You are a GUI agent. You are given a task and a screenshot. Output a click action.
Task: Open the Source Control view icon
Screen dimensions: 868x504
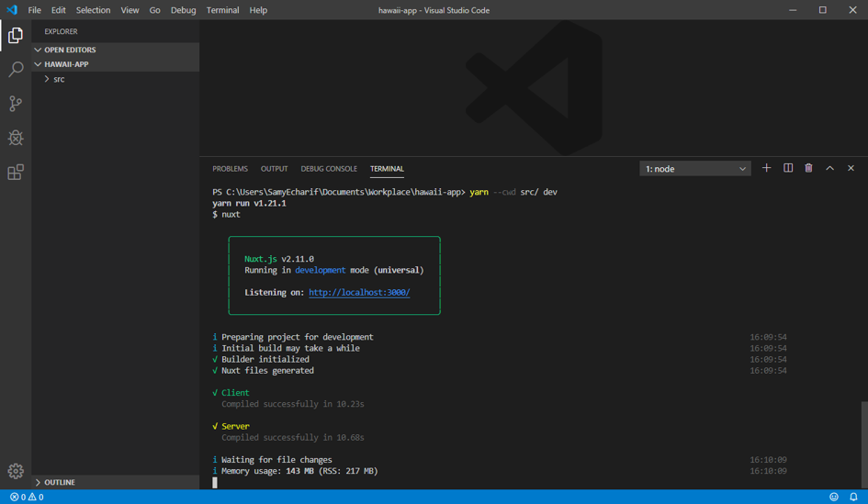click(16, 104)
